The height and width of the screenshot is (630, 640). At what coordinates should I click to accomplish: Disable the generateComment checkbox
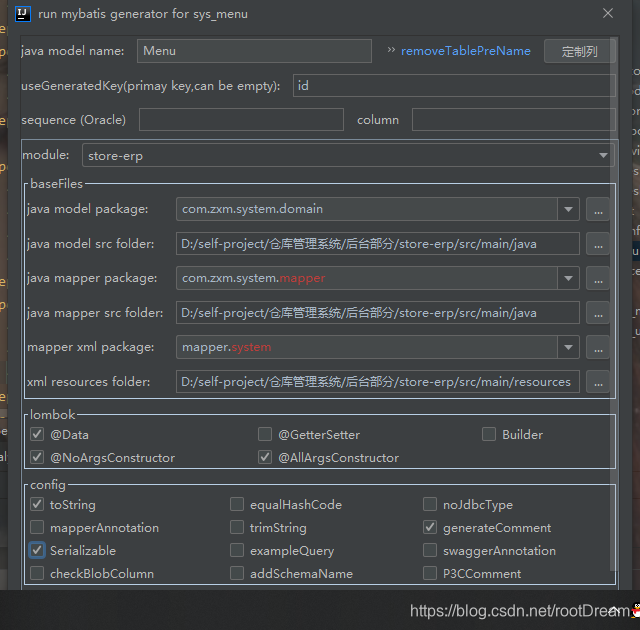(430, 527)
